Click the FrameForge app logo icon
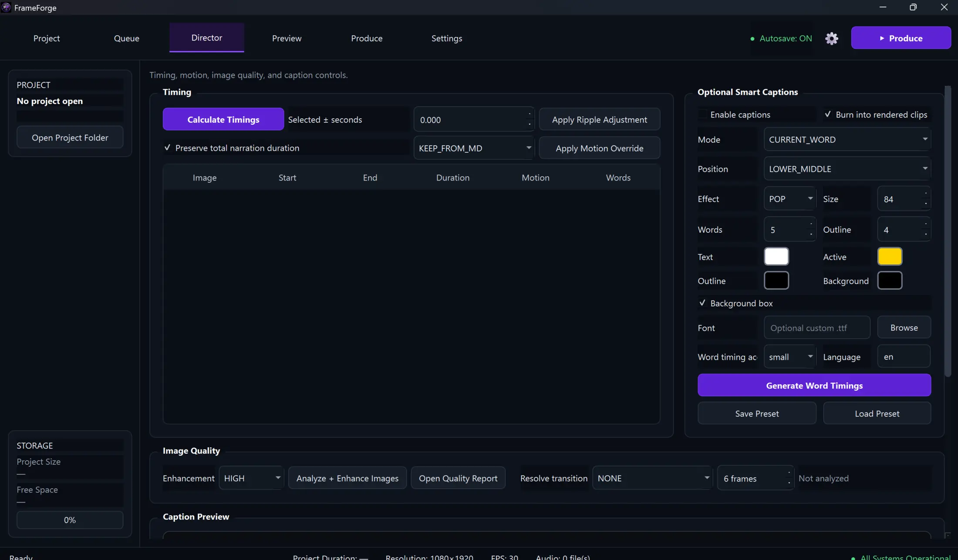This screenshot has height=560, width=958. [6, 7]
